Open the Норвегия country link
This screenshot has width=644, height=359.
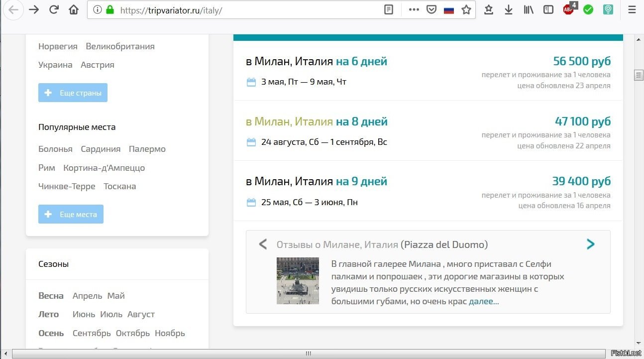(x=58, y=46)
